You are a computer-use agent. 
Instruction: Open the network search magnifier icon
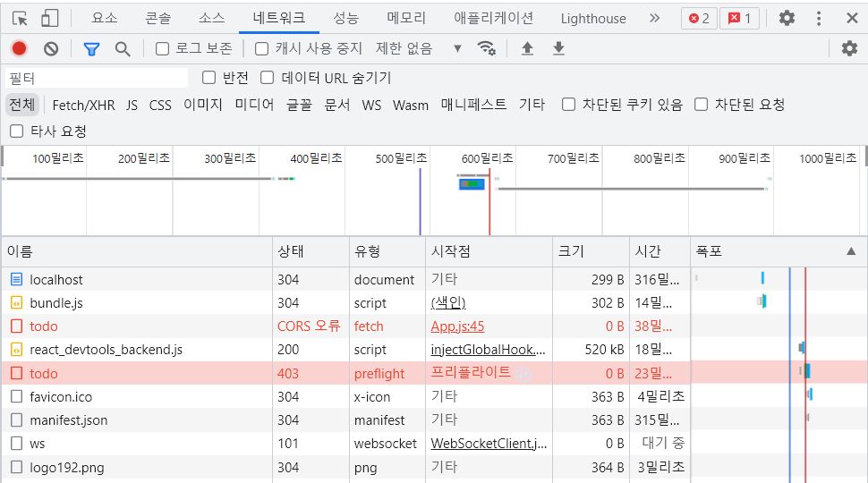[x=123, y=49]
